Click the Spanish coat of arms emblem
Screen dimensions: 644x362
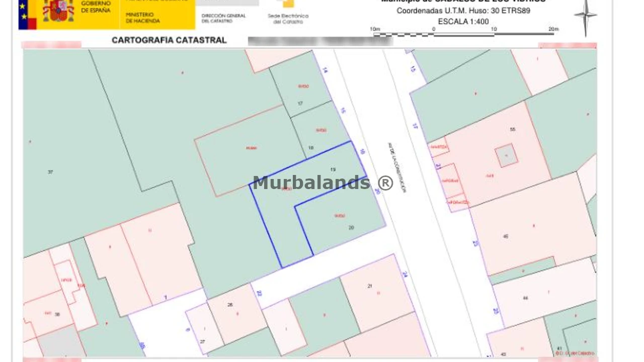58,11
